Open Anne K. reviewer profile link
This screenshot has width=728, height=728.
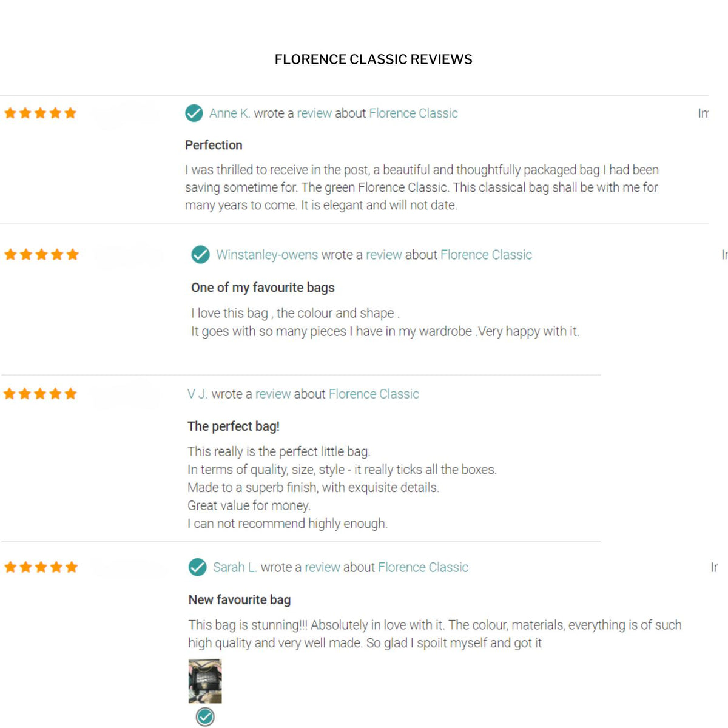(x=229, y=113)
